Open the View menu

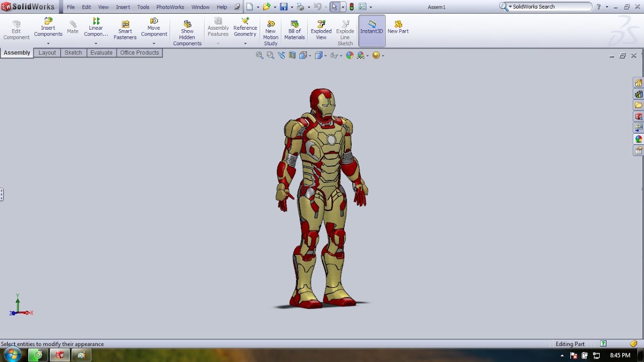click(103, 7)
